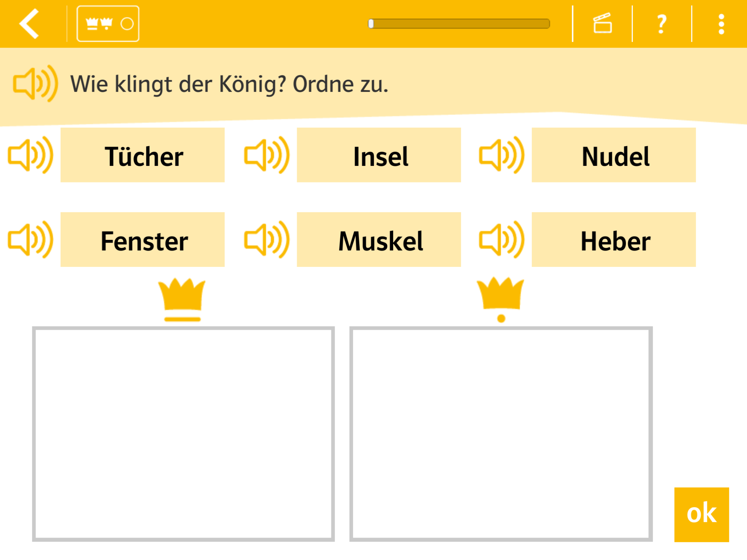
Task: Play audio for the word Insel
Action: 267,155
